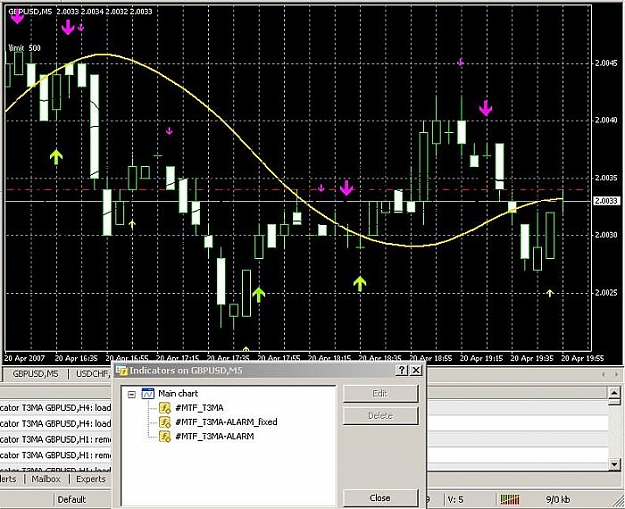Click the 2.0045 price scale label

606,63
